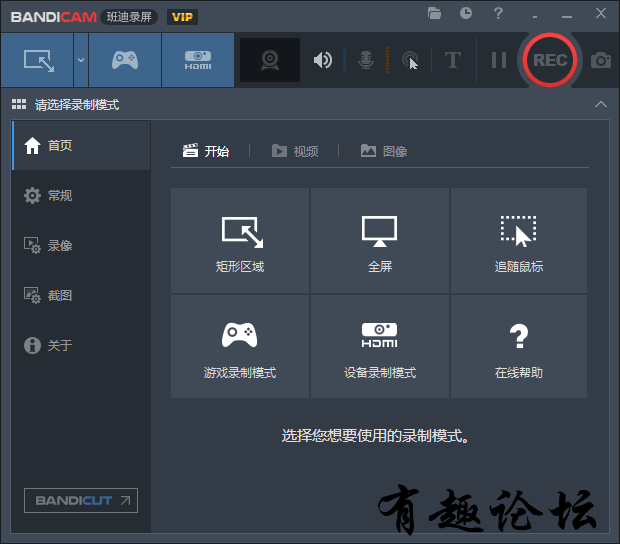
Task: Open the screen mode dropdown arrow
Action: 81,60
